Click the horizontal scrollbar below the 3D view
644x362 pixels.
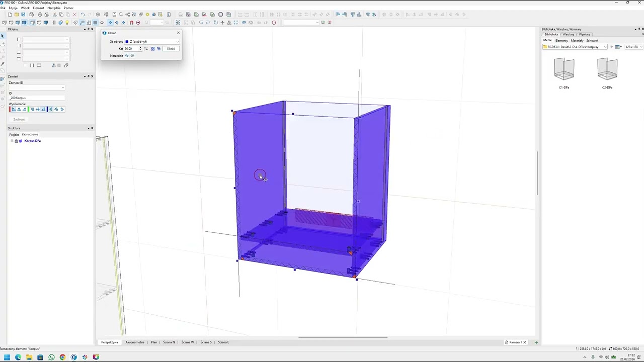point(343,338)
